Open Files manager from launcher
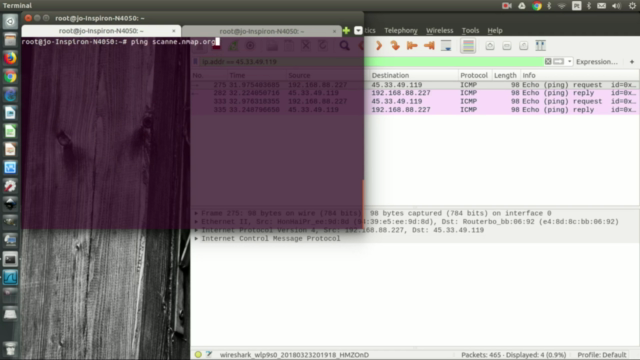 pos(10,40)
